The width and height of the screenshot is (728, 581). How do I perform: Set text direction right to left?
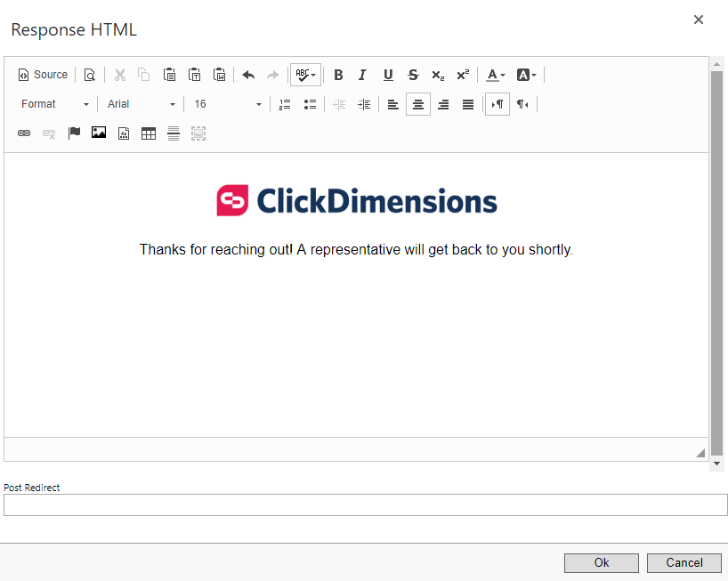(x=522, y=104)
